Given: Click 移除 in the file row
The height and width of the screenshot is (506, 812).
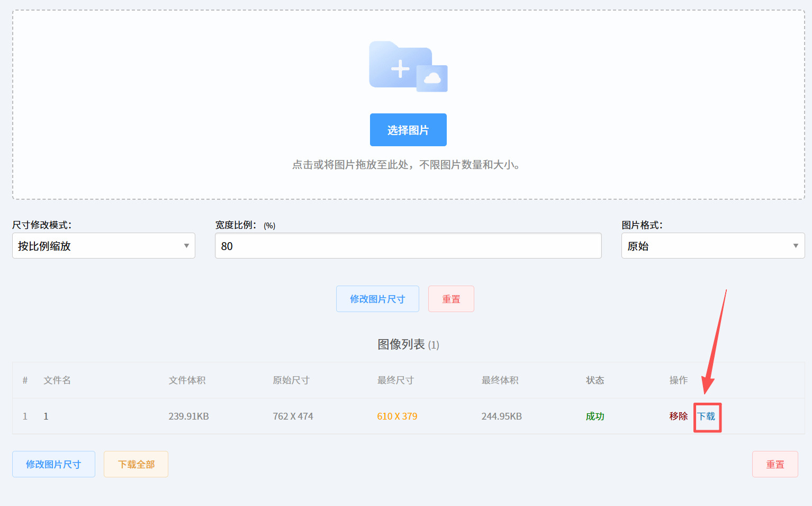Looking at the screenshot, I should (x=679, y=416).
